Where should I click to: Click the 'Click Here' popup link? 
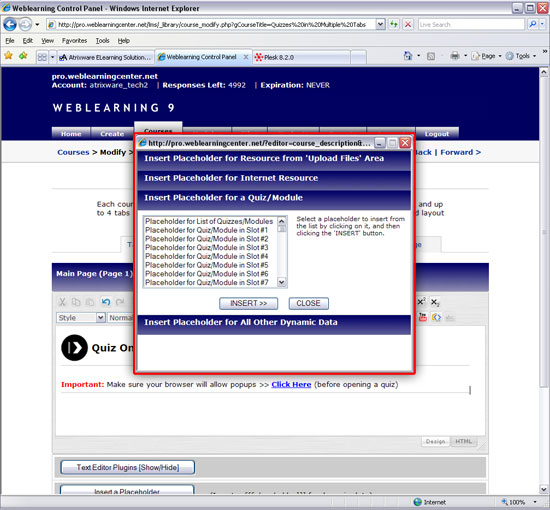coord(291,384)
